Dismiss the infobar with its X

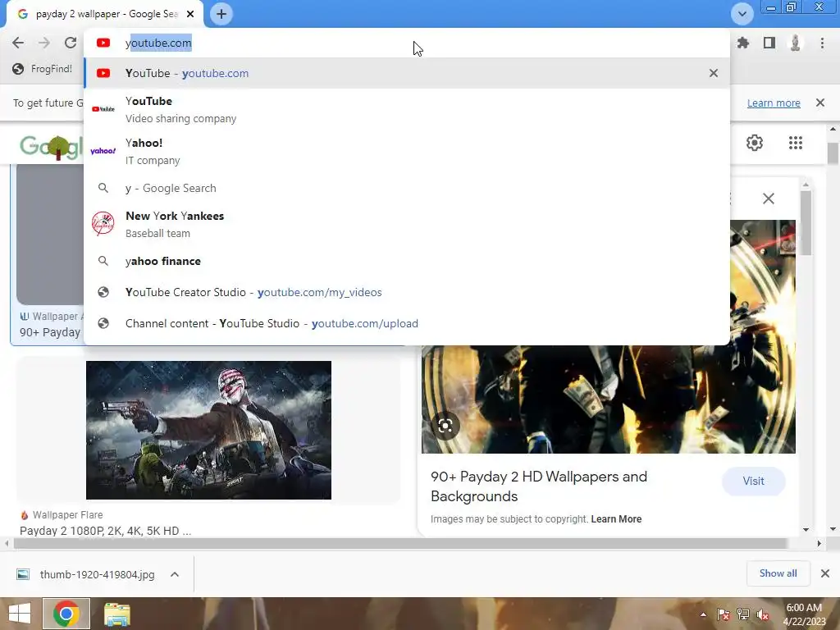coord(820,103)
